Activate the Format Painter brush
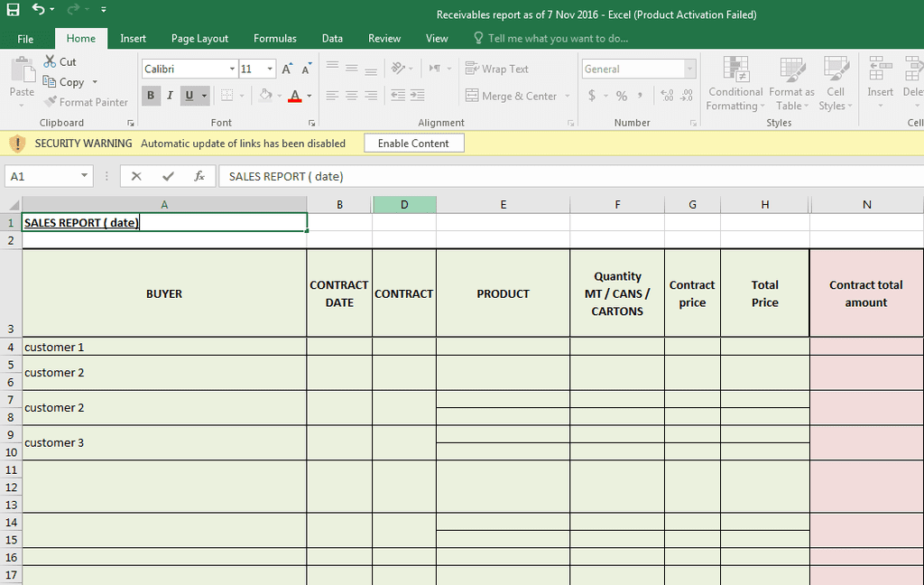 pyautogui.click(x=51, y=101)
